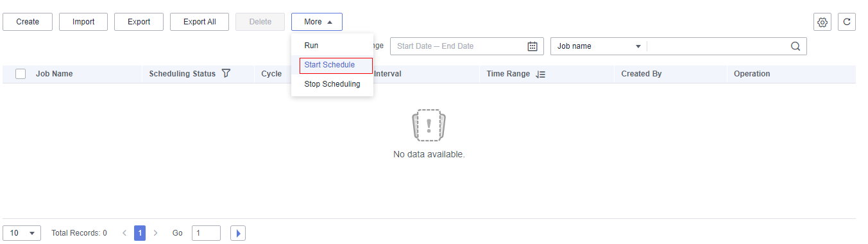Click the search magnifier icon
868x244 pixels.
click(x=796, y=46)
